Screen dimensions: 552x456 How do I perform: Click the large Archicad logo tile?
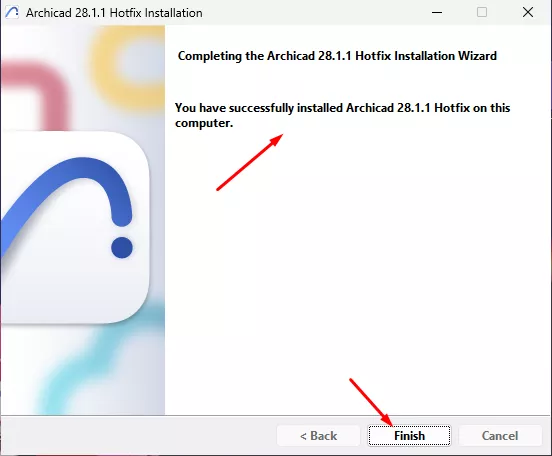(75, 227)
